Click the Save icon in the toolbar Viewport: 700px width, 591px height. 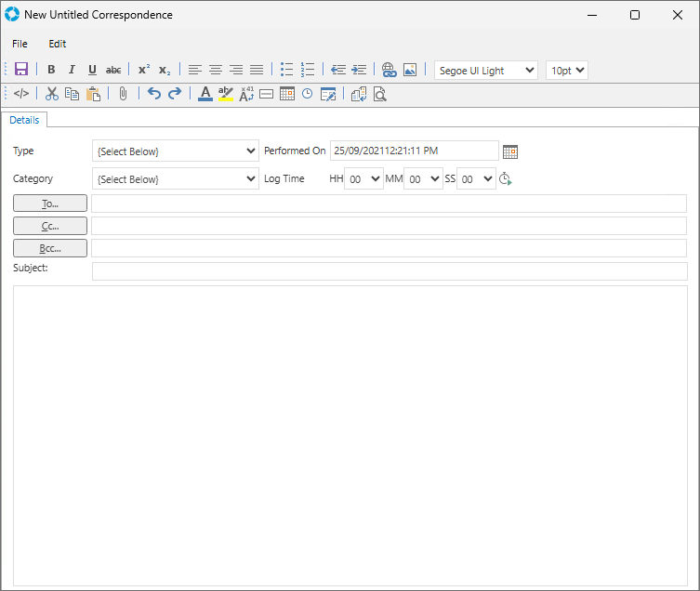tap(21, 70)
